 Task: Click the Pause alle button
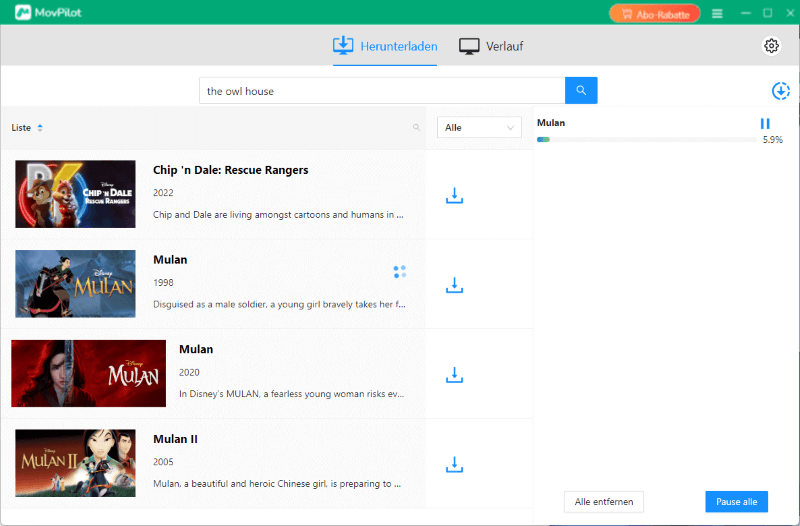point(736,502)
